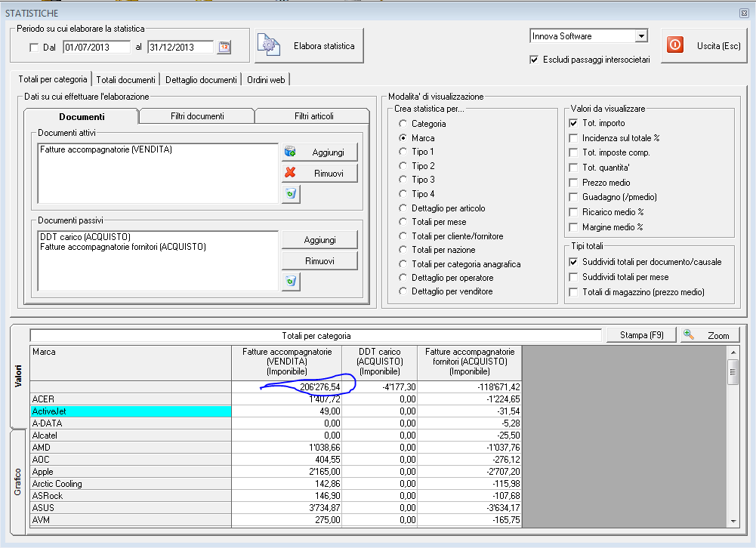
Task: Click recycle bin icon under Documenti passivi
Action: click(x=291, y=282)
